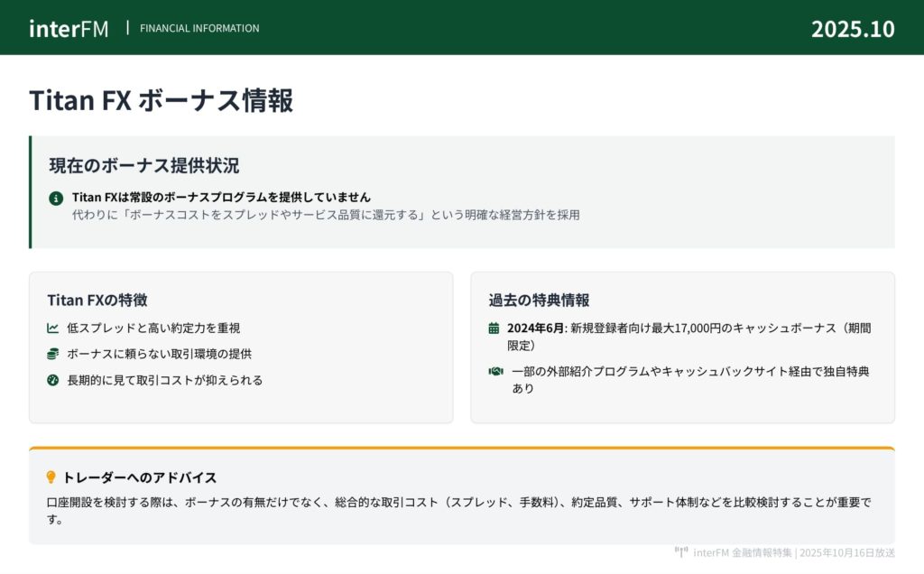Click the トレーダーへのアドバイス heading

click(x=140, y=477)
